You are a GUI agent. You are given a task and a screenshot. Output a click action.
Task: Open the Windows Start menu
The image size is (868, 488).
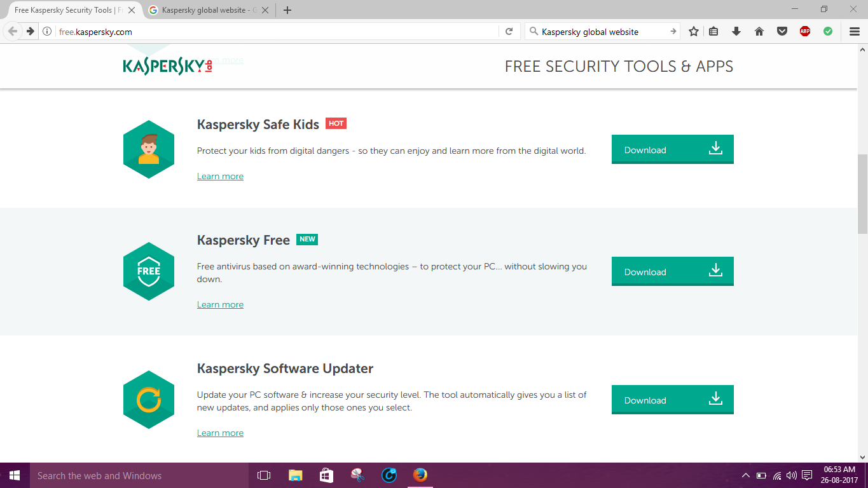(x=15, y=475)
